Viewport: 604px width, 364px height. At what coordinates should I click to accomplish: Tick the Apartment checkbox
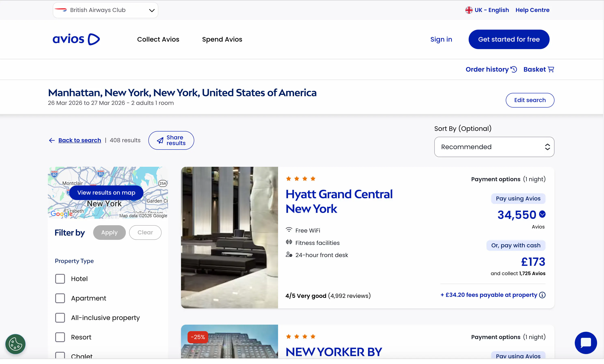click(60, 298)
